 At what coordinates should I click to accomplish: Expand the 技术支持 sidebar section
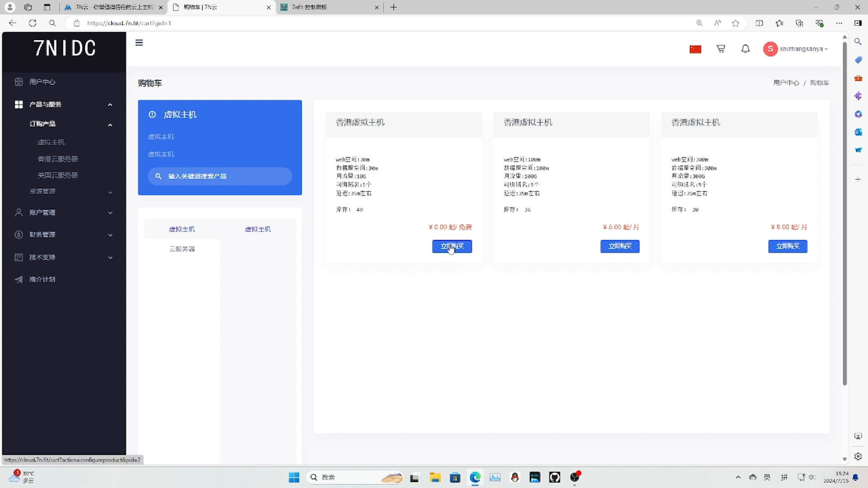pyautogui.click(x=63, y=257)
